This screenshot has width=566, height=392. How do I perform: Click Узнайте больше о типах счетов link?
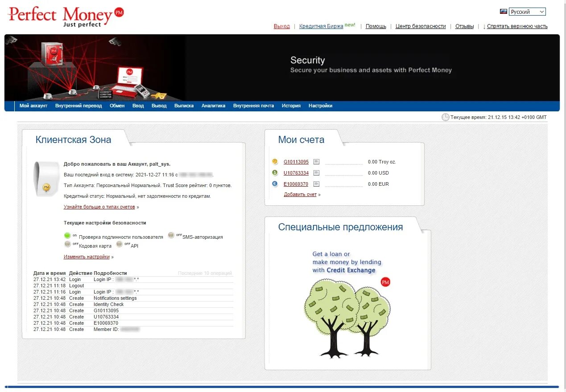pos(99,207)
